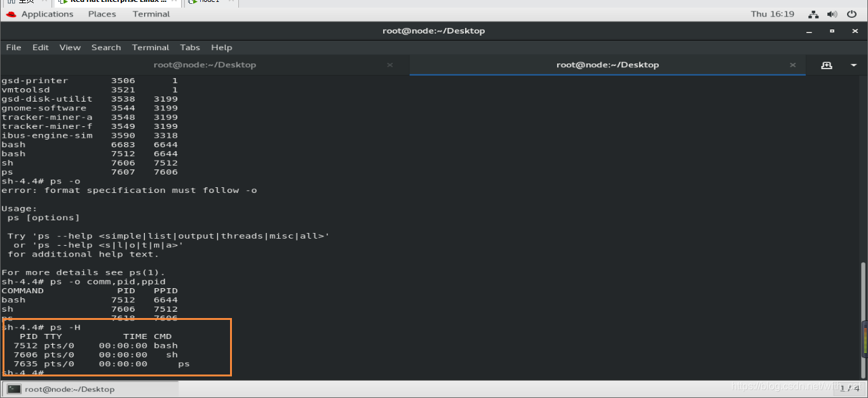
Task: Open the power menu icon
Action: tap(851, 14)
